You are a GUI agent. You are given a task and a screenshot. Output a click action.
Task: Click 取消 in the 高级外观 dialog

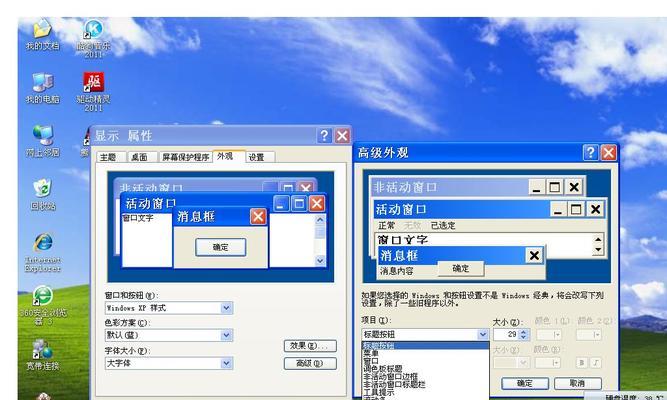coord(577,383)
